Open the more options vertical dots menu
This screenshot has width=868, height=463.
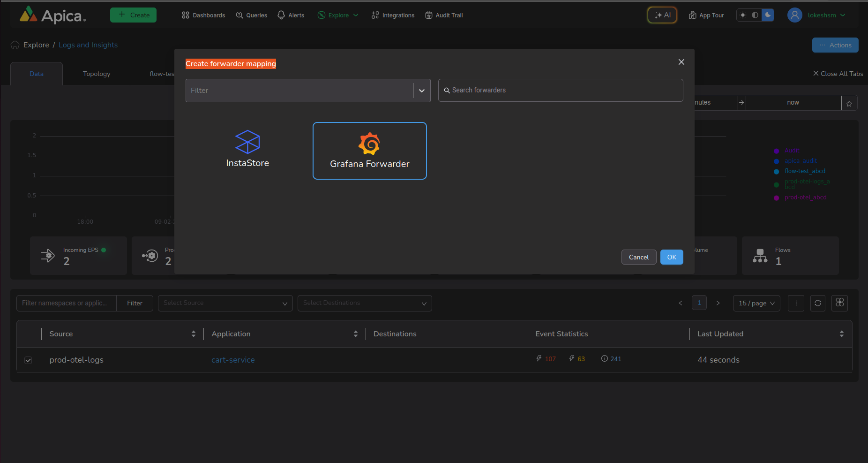click(x=796, y=303)
